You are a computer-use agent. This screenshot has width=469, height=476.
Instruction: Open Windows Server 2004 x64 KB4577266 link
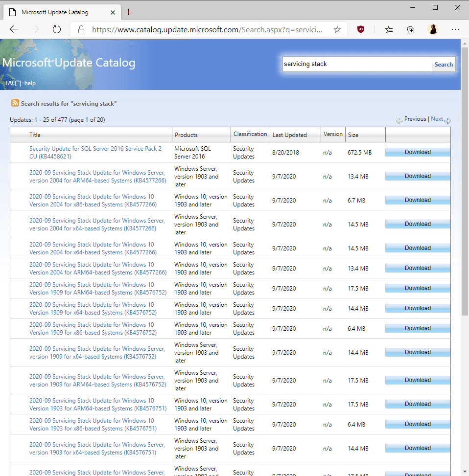coord(97,225)
